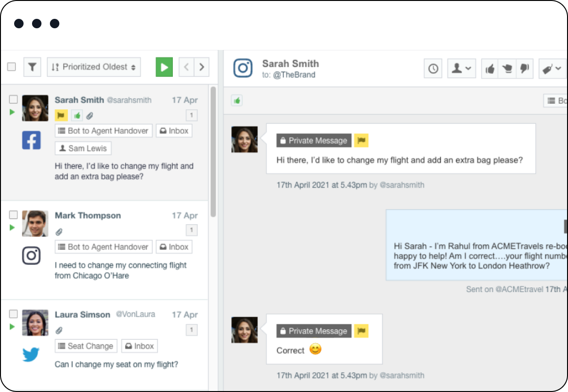This screenshot has height=392, width=568.
Task: Open the Bot to Agent Handover tag
Action: [x=103, y=131]
